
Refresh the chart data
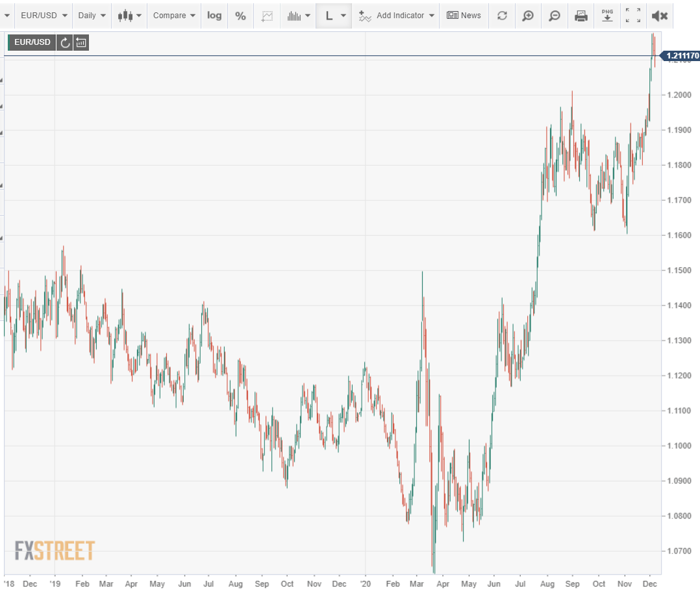[x=502, y=16]
